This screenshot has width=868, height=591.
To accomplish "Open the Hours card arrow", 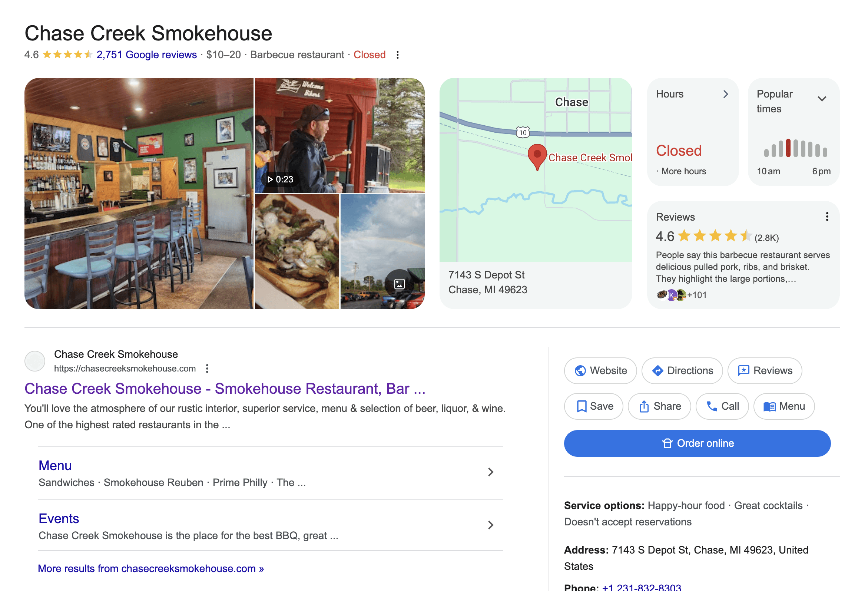I will (725, 94).
